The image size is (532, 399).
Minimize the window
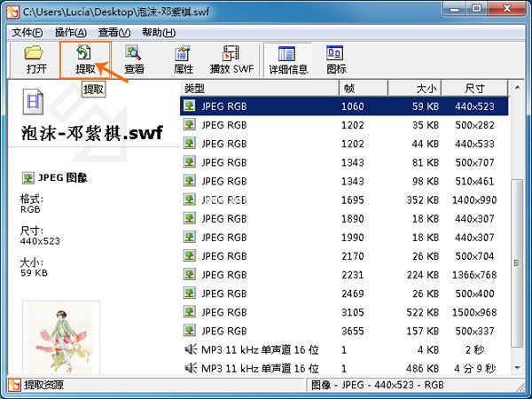[x=455, y=8]
